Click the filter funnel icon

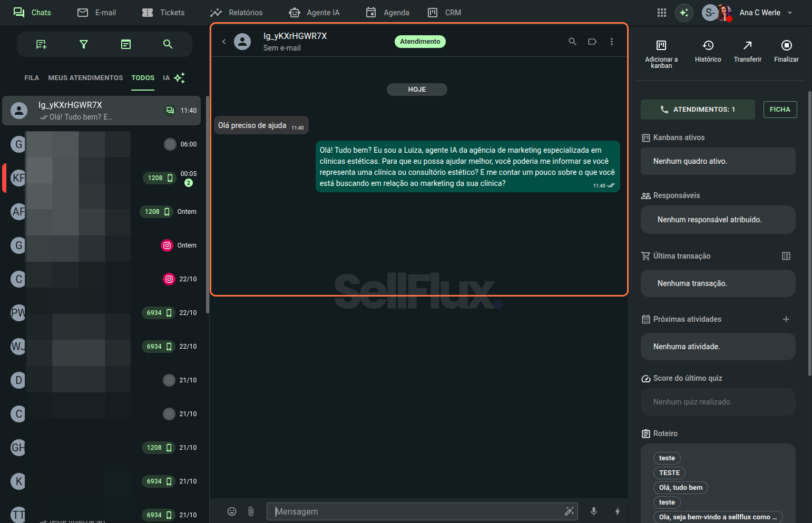83,44
